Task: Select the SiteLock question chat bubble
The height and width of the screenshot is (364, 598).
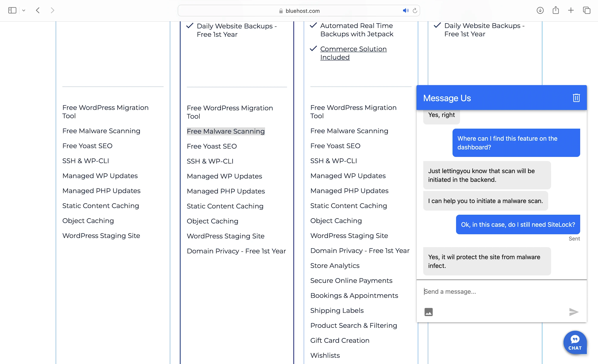Action: [518, 225]
